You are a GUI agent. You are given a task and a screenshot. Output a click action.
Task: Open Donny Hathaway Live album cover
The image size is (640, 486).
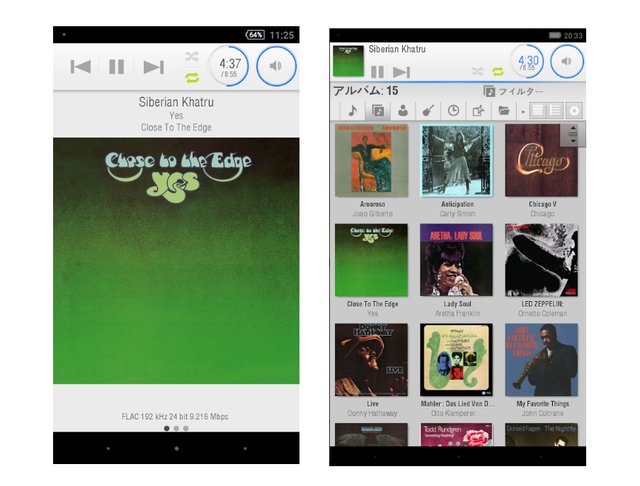[x=371, y=360]
